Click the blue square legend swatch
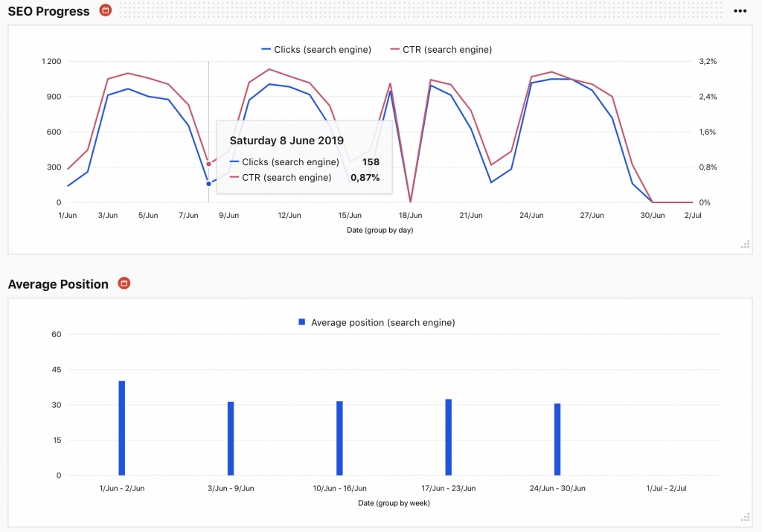 pos(301,322)
